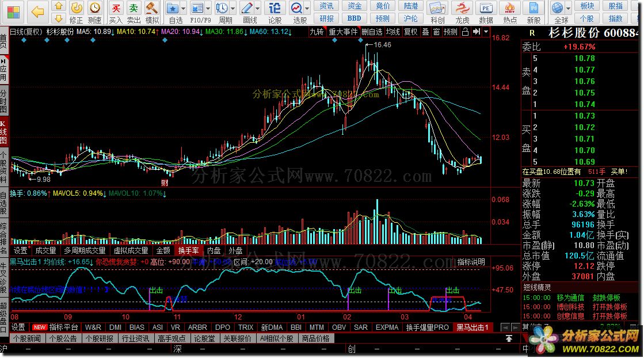Expand the 自选 dropdown arrow

click(184, 8)
